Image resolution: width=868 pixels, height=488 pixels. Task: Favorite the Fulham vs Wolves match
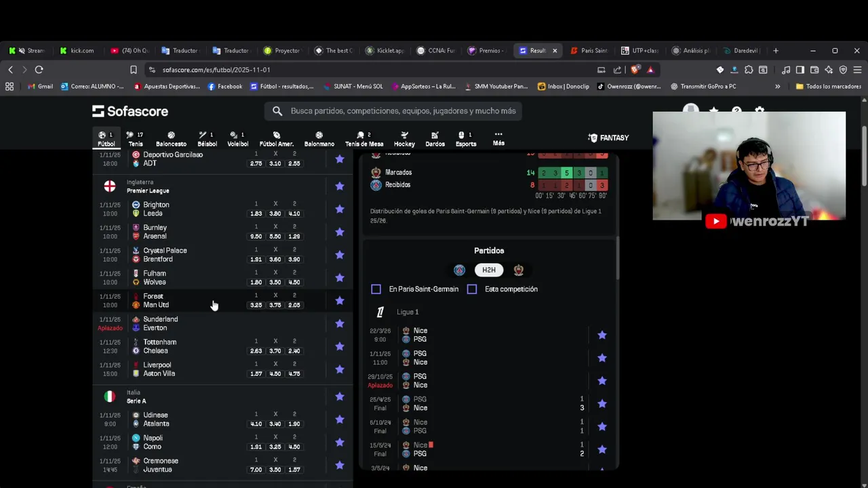click(x=340, y=278)
